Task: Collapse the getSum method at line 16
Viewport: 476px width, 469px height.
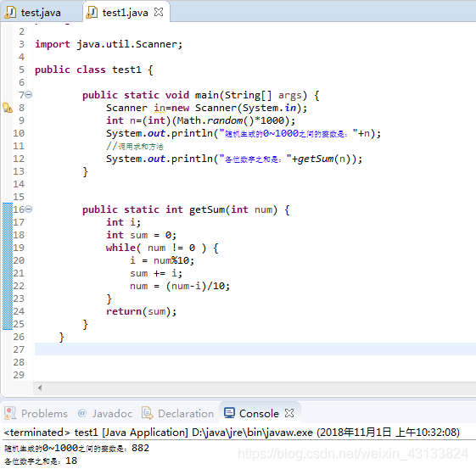Action: click(29, 209)
